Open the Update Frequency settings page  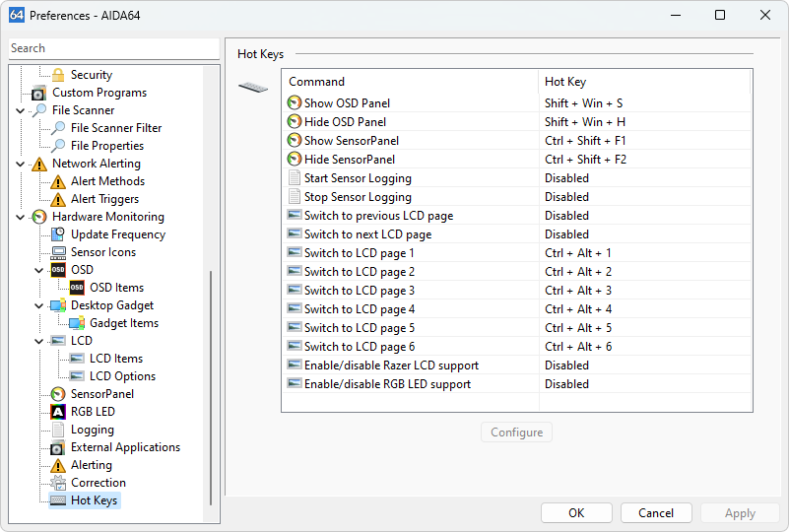tap(117, 234)
